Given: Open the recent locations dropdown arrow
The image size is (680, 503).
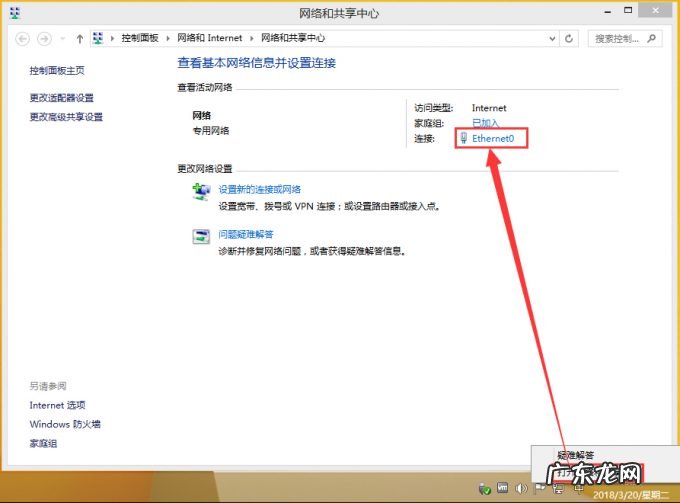Looking at the screenshot, I should 62,39.
